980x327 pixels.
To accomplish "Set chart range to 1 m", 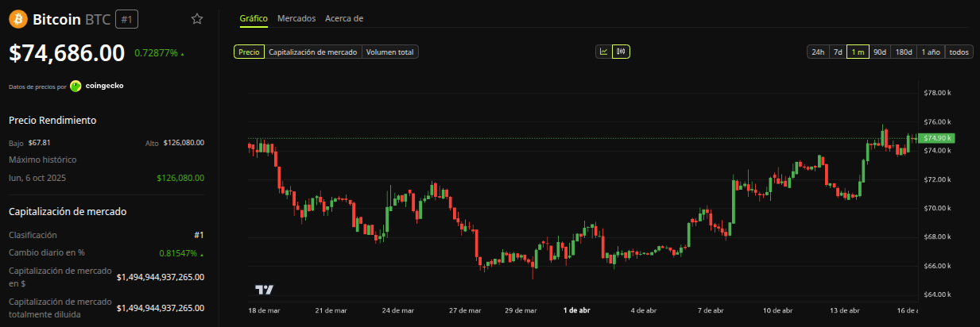I will tap(858, 52).
